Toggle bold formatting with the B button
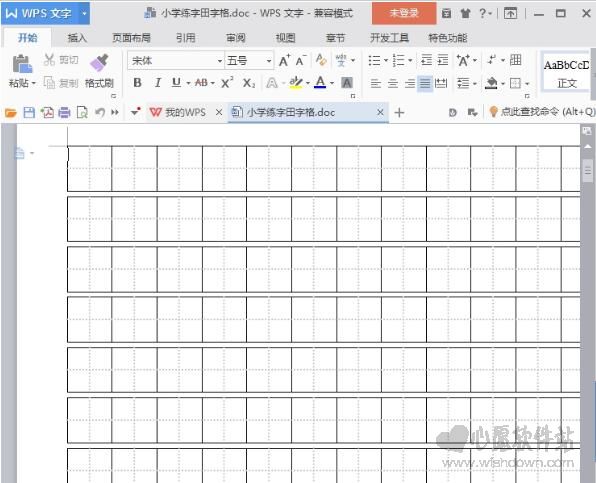 138,82
